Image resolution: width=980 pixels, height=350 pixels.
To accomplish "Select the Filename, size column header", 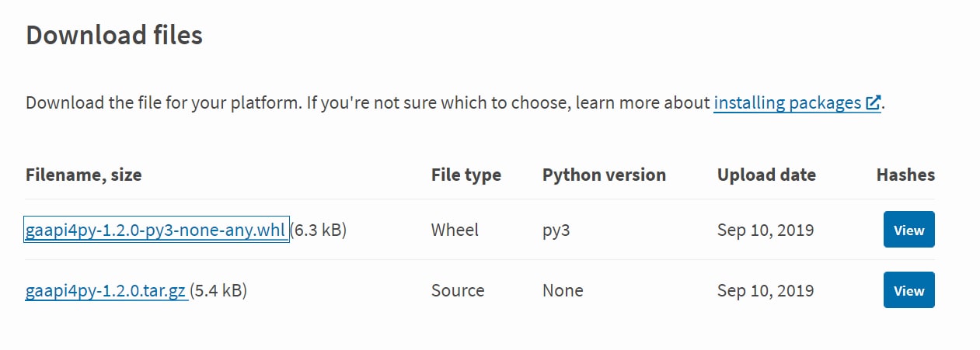I will [x=84, y=175].
